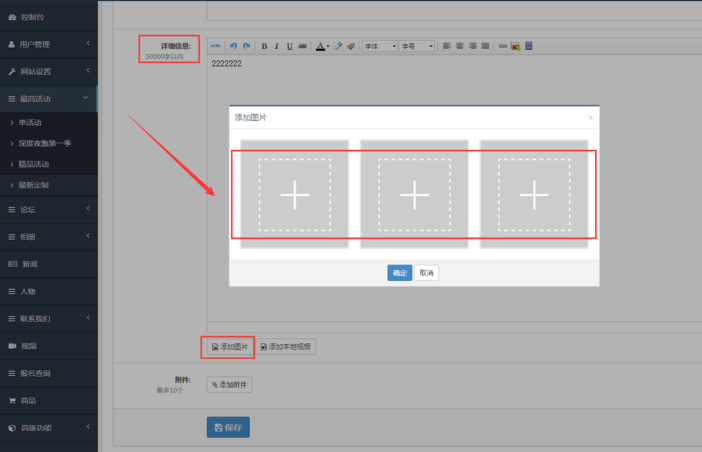The width and height of the screenshot is (702, 452).
Task: Click the insert image icon in toolbar
Action: pos(516,46)
